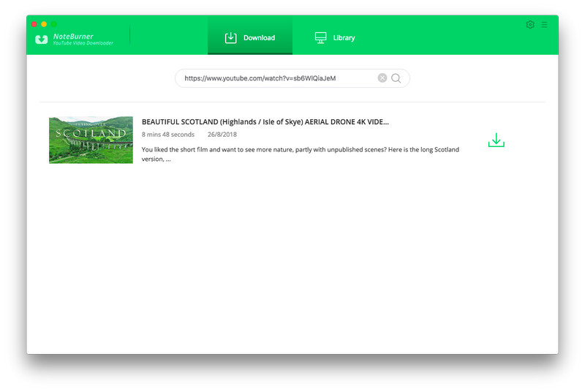Switch to the Library tab
This screenshot has height=392, width=585.
coord(335,38)
